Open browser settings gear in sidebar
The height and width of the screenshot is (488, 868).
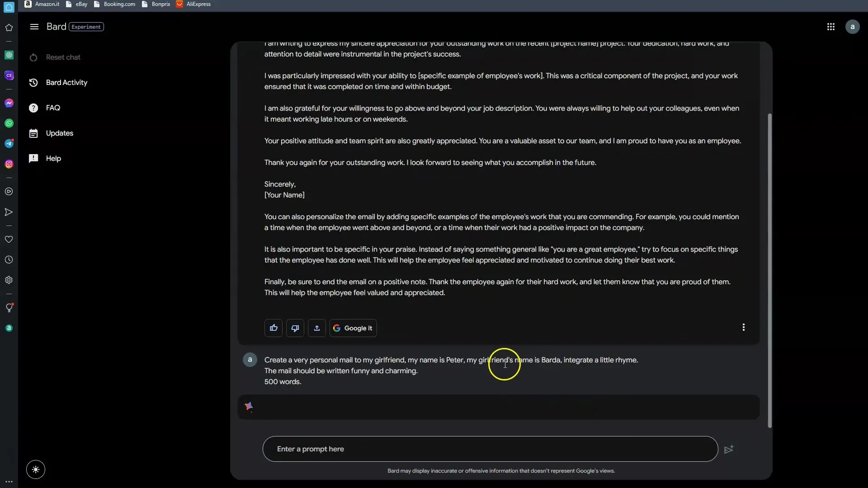[9, 280]
